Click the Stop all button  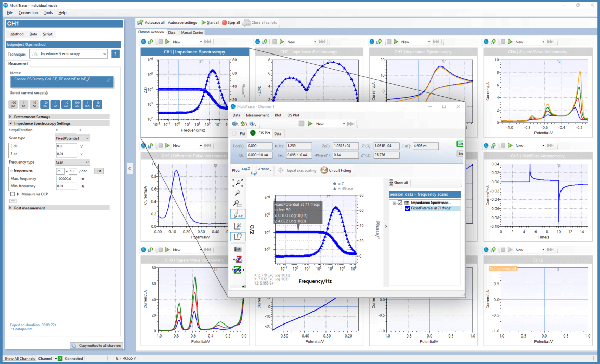tap(231, 22)
